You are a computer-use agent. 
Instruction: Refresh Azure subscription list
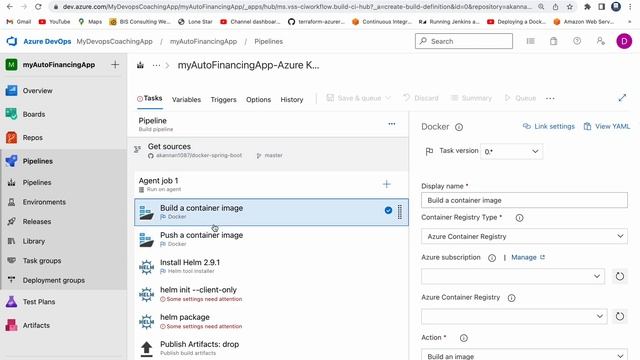tap(620, 276)
